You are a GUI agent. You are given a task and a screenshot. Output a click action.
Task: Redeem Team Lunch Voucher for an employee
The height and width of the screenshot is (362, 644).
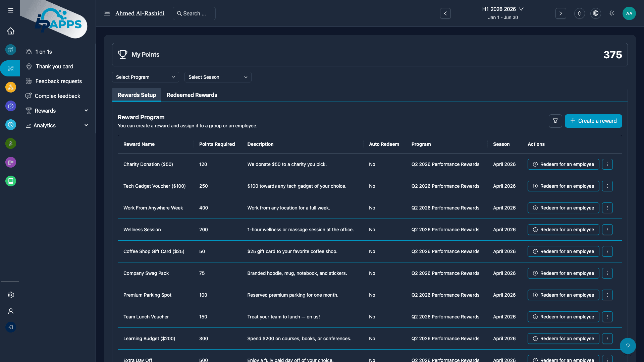tap(563, 317)
